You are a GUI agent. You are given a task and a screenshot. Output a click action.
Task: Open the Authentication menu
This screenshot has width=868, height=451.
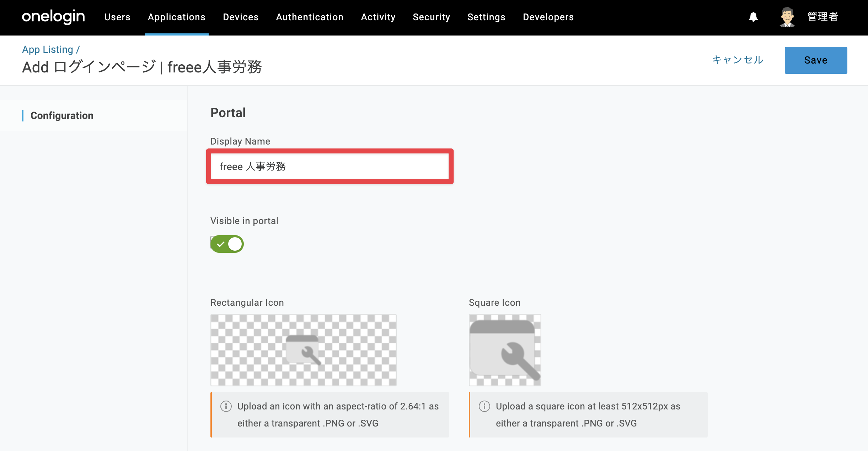click(310, 17)
